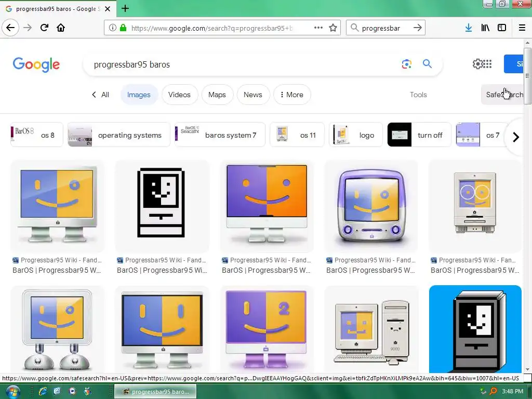
Task: Select the progressbar95 baro taskbar window button
Action: point(155,392)
